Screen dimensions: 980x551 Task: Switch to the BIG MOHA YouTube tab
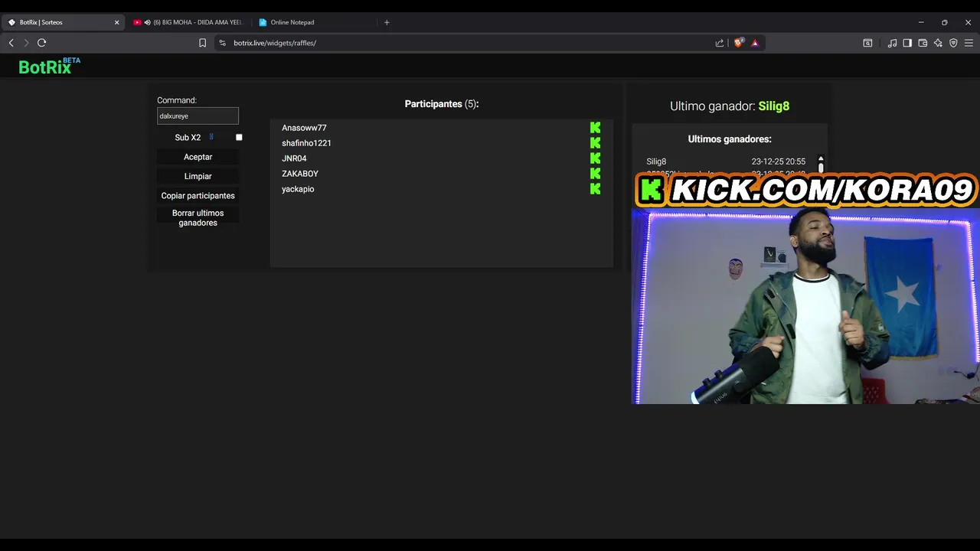(188, 22)
